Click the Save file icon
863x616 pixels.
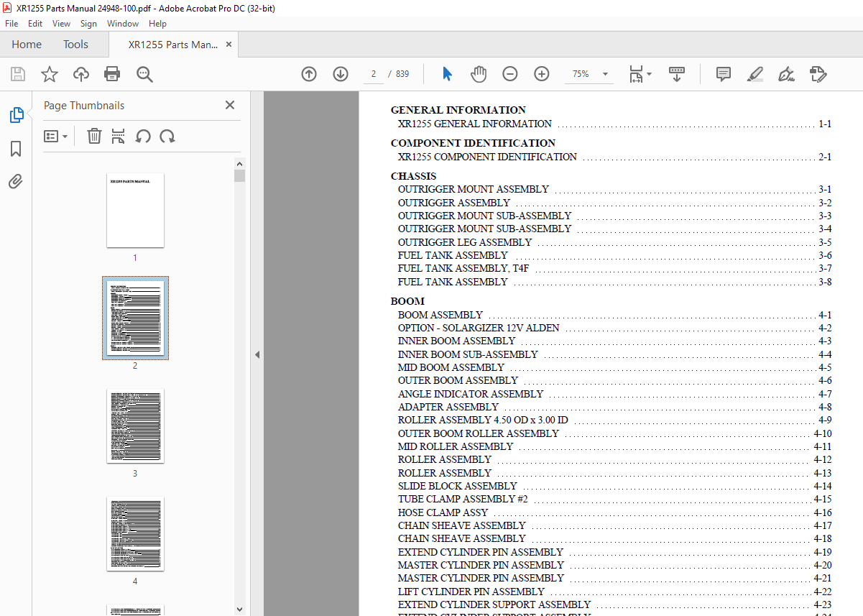[x=18, y=74]
